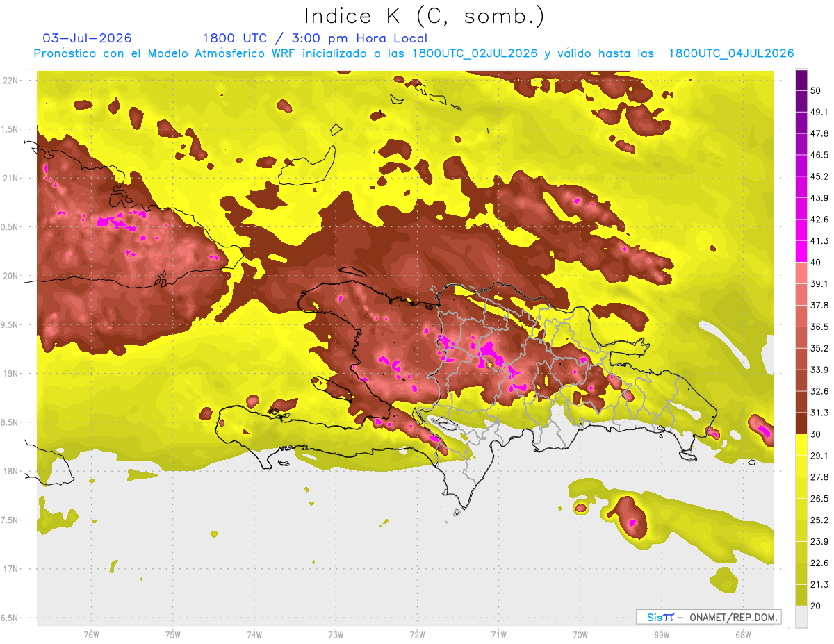Click the legend value 43.9
The width and height of the screenshot is (834, 644).
[x=819, y=198]
